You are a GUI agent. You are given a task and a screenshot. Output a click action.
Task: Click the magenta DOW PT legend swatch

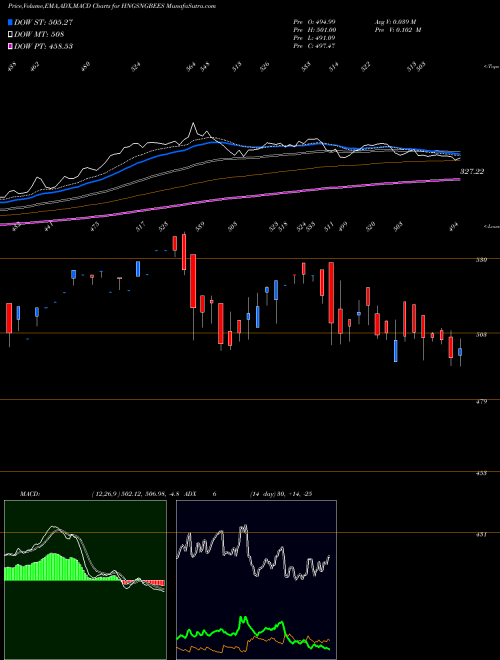pos(11,46)
